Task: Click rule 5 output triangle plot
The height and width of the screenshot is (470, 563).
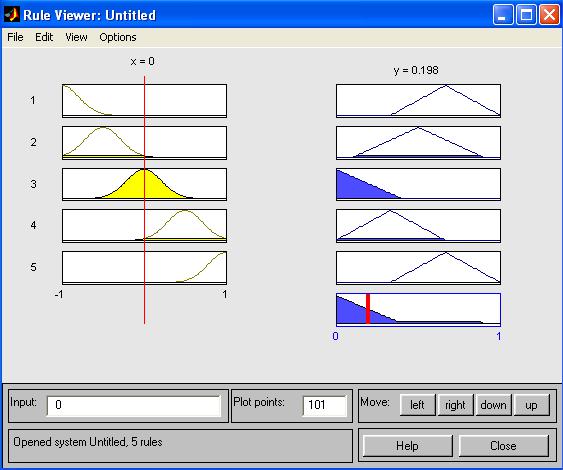Action: tap(418, 268)
